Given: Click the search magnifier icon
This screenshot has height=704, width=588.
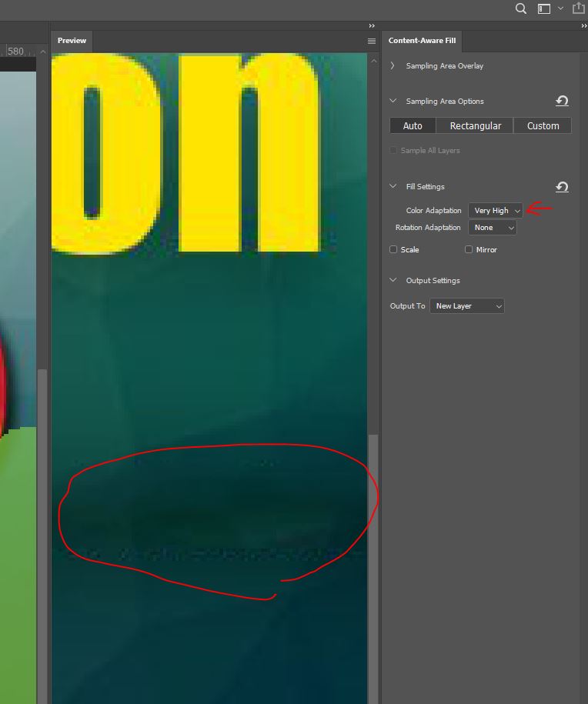Looking at the screenshot, I should (x=521, y=8).
